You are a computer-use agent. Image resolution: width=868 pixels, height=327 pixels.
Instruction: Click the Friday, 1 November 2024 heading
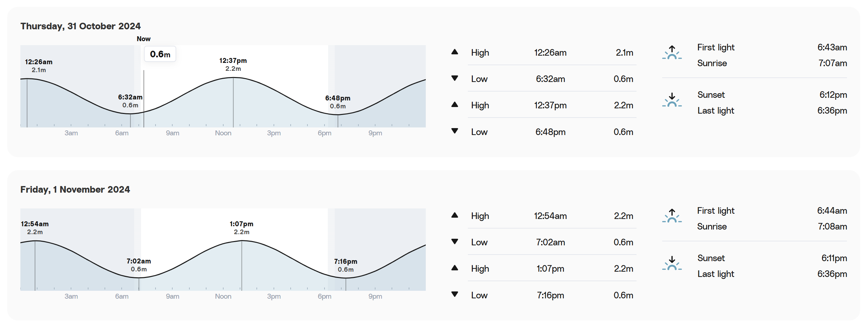[x=75, y=189]
